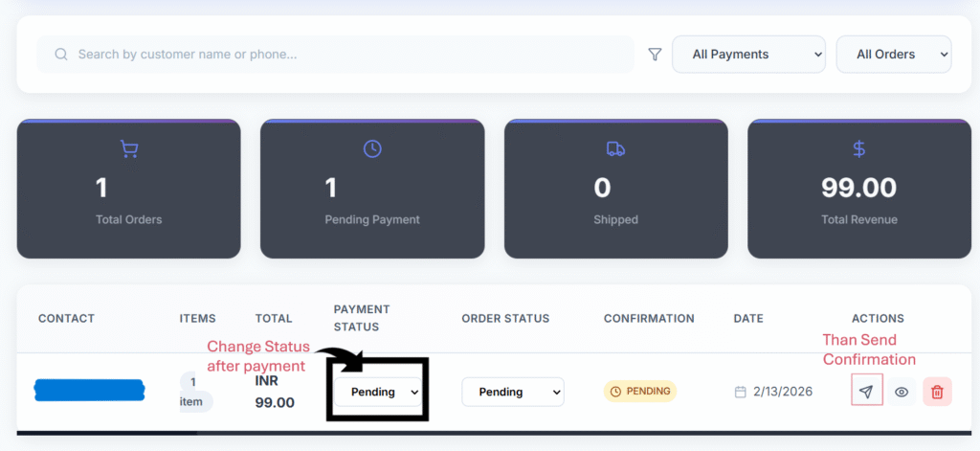
Task: Click the shopping cart Total Orders icon
Action: [x=128, y=148]
